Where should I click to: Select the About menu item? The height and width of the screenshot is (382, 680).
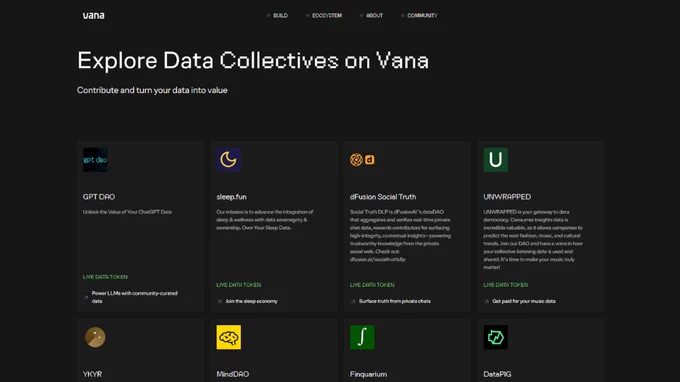[372, 16]
